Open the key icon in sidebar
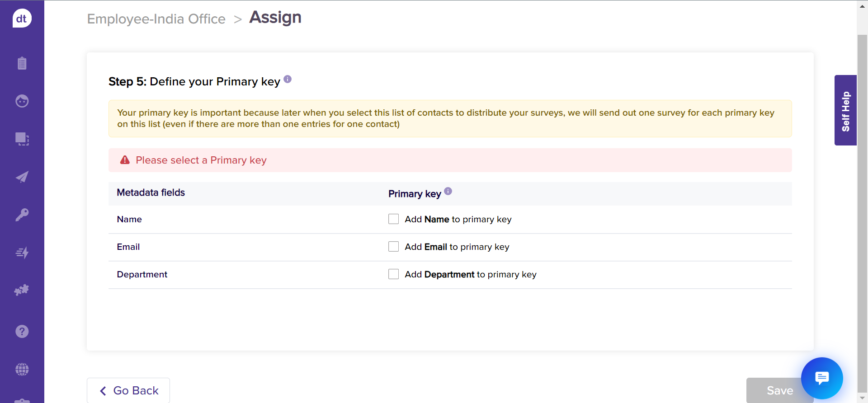This screenshot has width=868, height=403. point(22,215)
